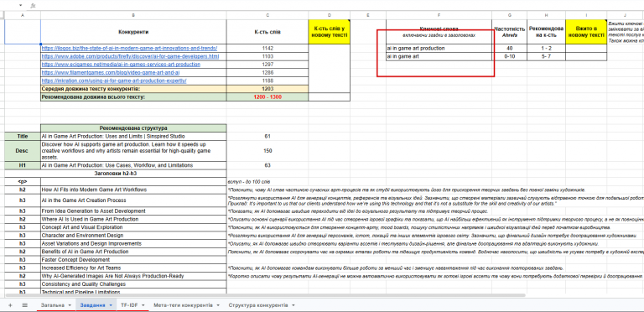This screenshot has width=644, height=312.
Task: Select the H1 label cell
Action: pos(22,165)
